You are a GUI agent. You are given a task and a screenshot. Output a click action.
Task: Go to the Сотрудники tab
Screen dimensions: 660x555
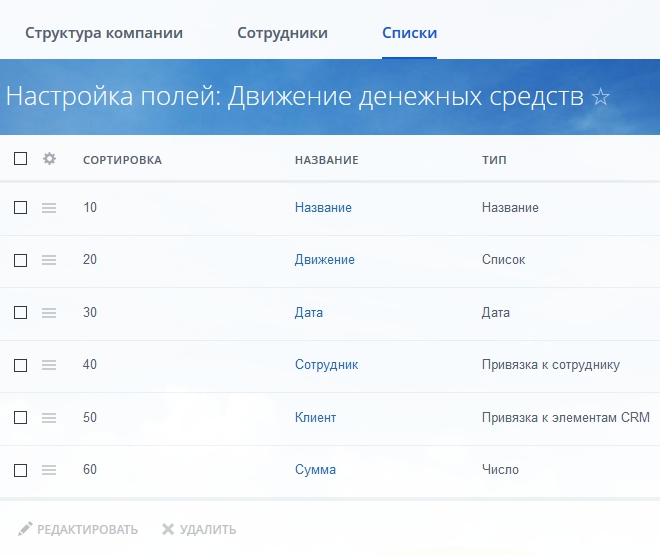coord(282,33)
